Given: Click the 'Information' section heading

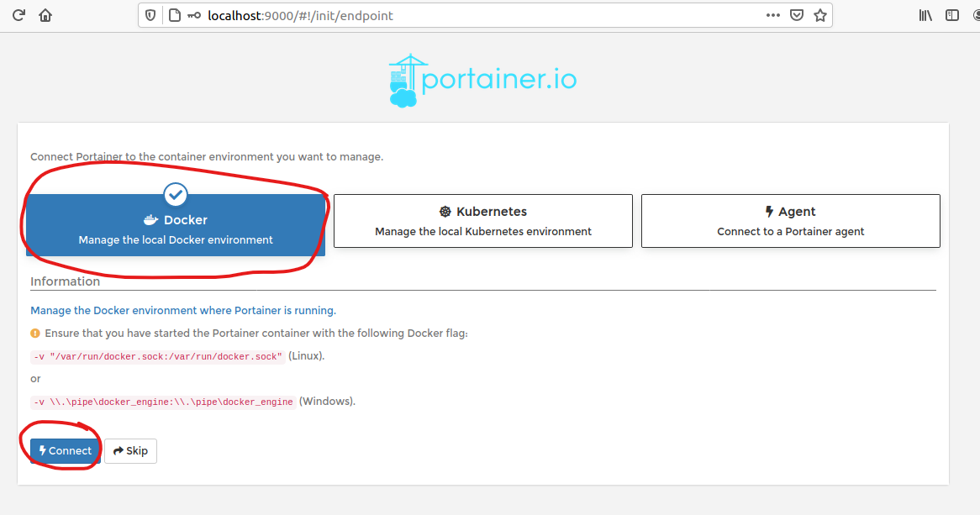Looking at the screenshot, I should [65, 281].
